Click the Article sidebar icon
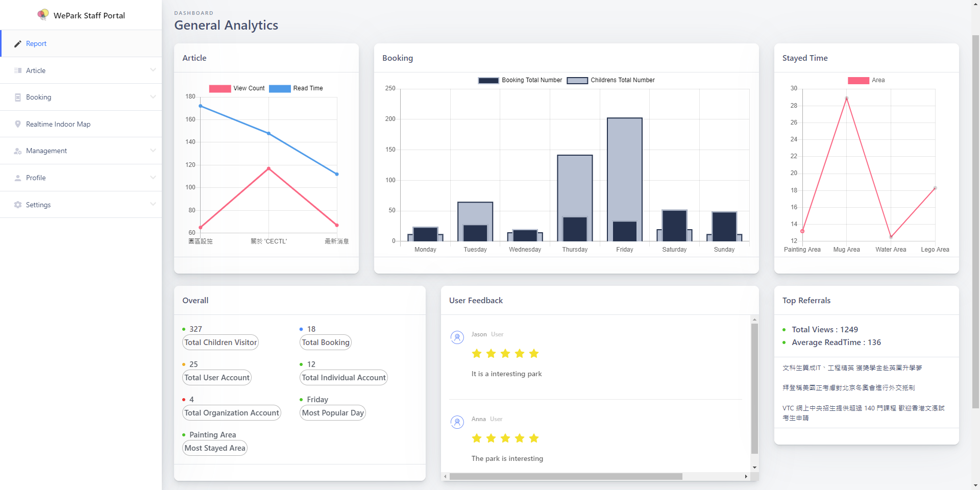The height and width of the screenshot is (490, 980). tap(18, 70)
